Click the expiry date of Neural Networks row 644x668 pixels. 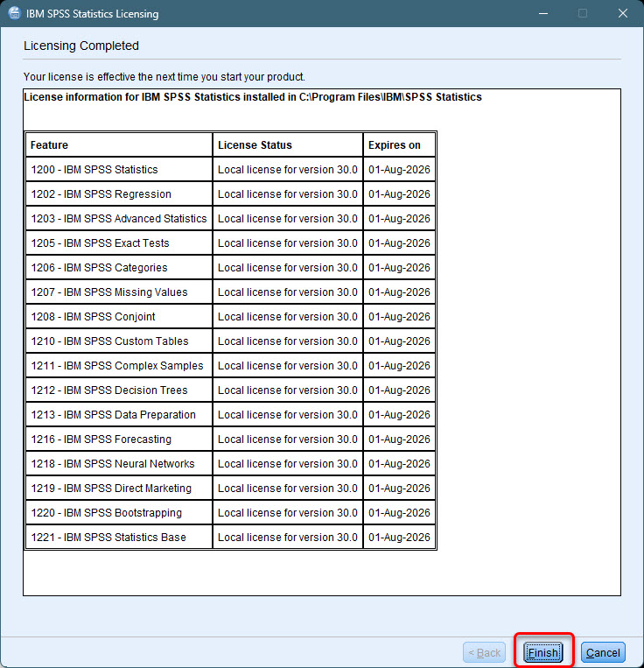click(x=399, y=463)
